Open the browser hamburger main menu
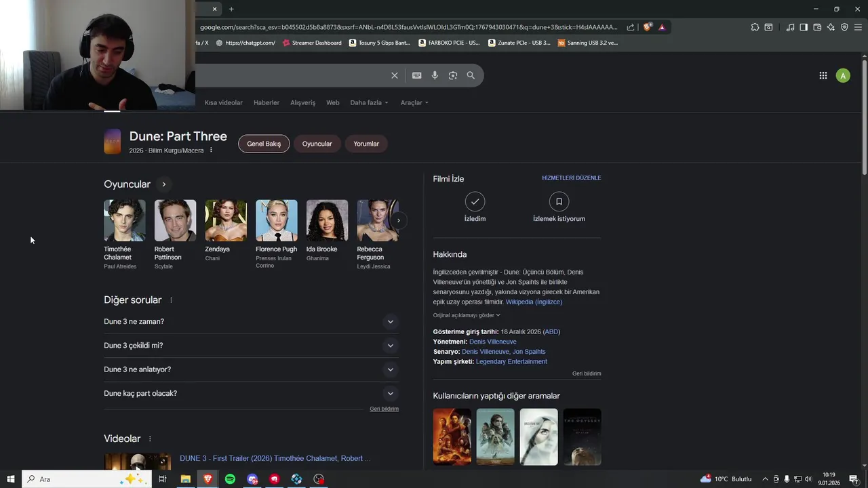Screen dimensions: 868x488 [858, 27]
